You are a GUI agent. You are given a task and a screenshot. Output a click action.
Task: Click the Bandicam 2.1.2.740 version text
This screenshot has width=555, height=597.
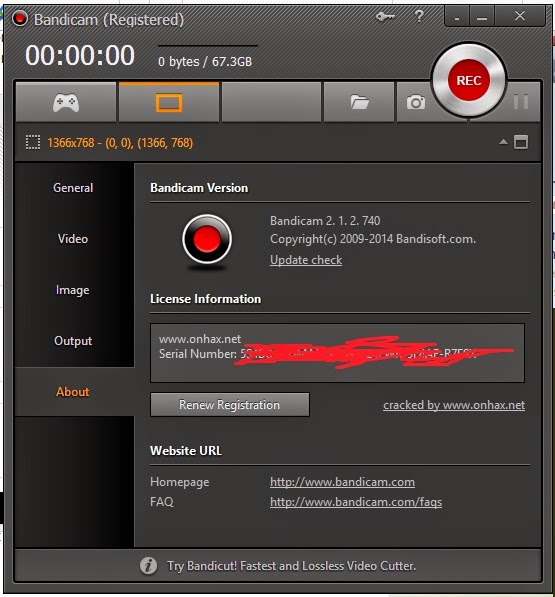click(325, 221)
